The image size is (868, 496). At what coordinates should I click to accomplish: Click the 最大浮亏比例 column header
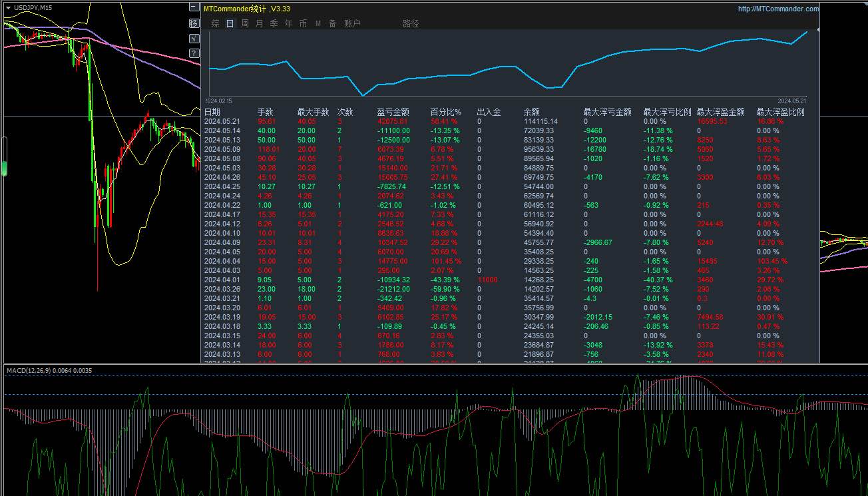point(667,112)
